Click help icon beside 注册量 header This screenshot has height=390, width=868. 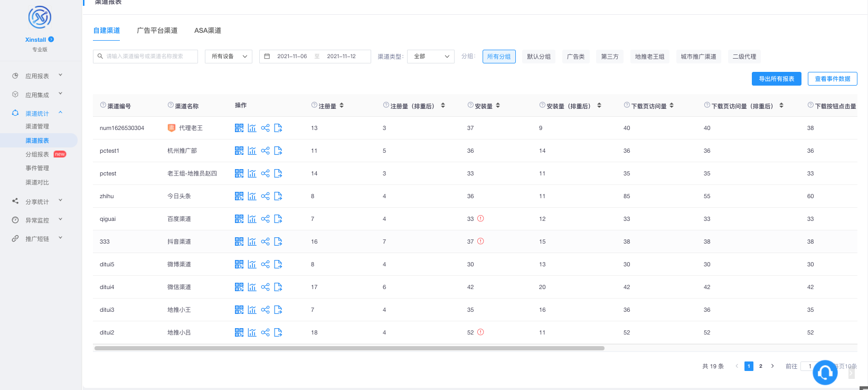click(314, 105)
